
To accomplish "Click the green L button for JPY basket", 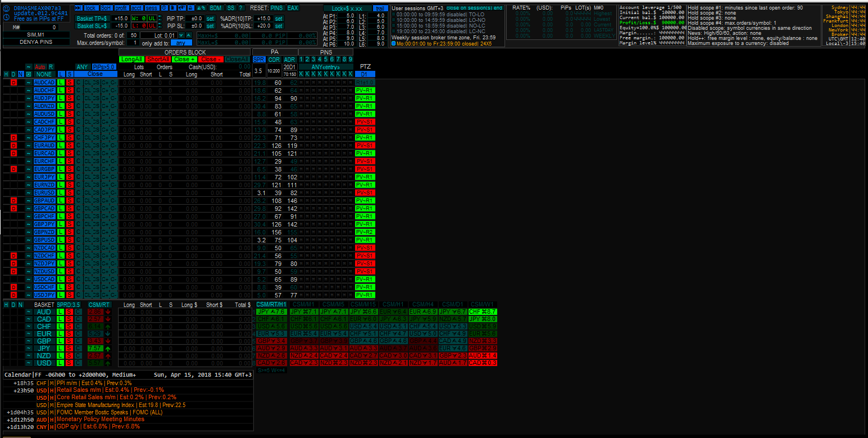I will (61, 348).
